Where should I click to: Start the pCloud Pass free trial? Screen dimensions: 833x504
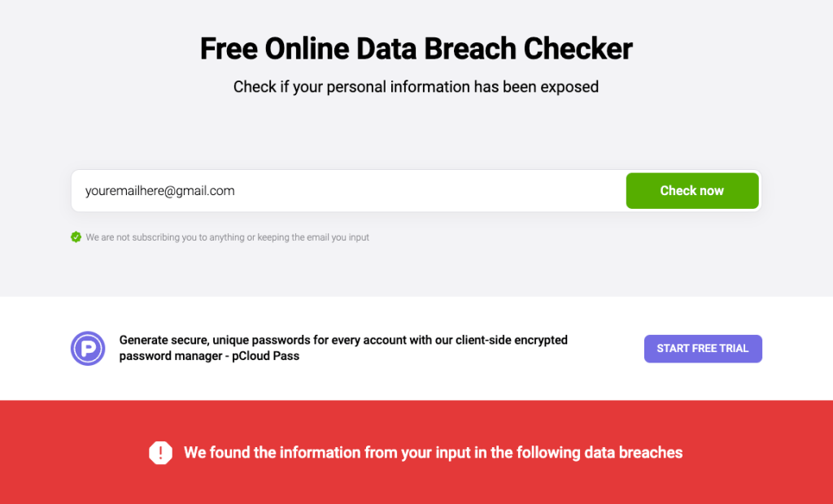(703, 349)
